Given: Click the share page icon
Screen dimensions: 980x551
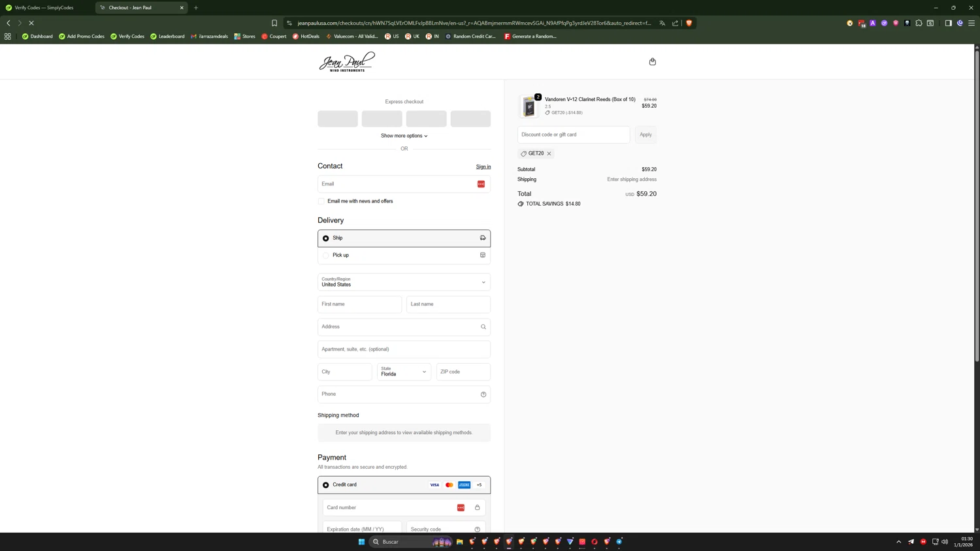Looking at the screenshot, I should pos(675,23).
